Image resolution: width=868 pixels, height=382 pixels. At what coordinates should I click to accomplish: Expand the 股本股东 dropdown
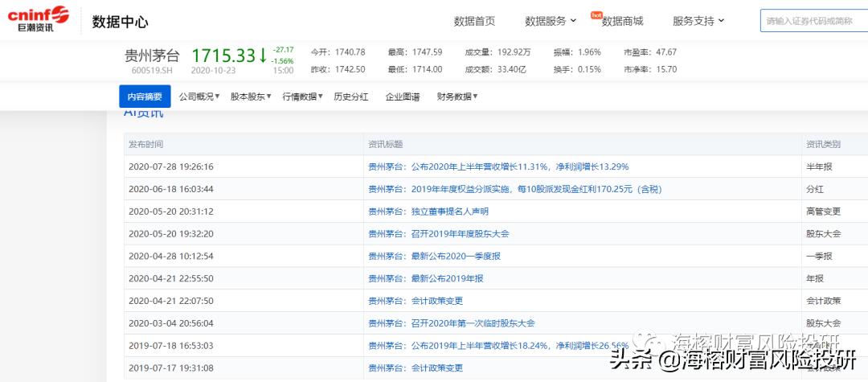(251, 97)
